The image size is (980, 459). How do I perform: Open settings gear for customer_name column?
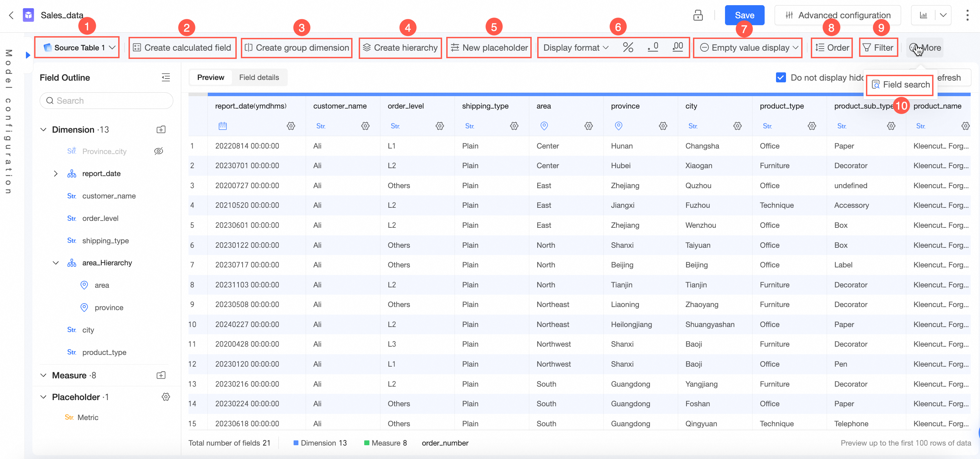365,126
